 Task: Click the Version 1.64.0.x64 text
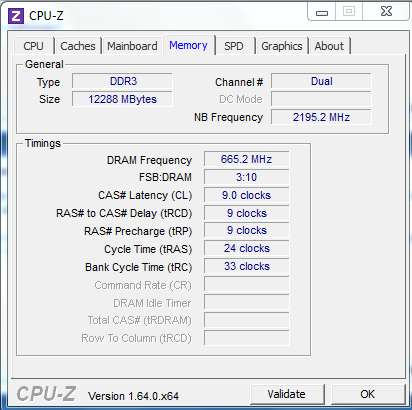[133, 396]
